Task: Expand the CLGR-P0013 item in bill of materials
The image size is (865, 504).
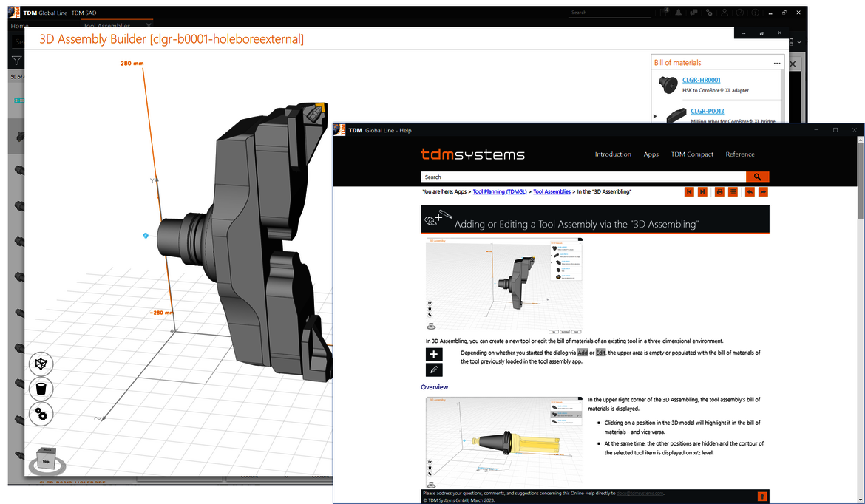Action: coord(655,116)
